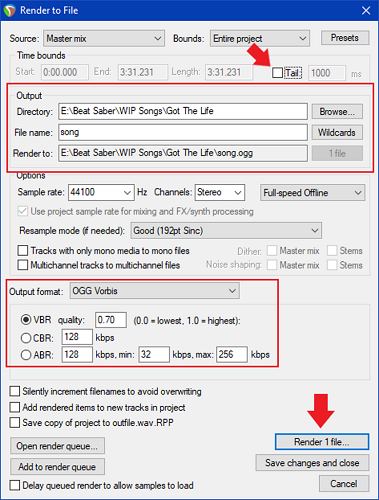Viewport: 379px width, 500px height.
Task: Expand the Bounds dropdown set to Entire project
Action: pyautogui.click(x=260, y=39)
